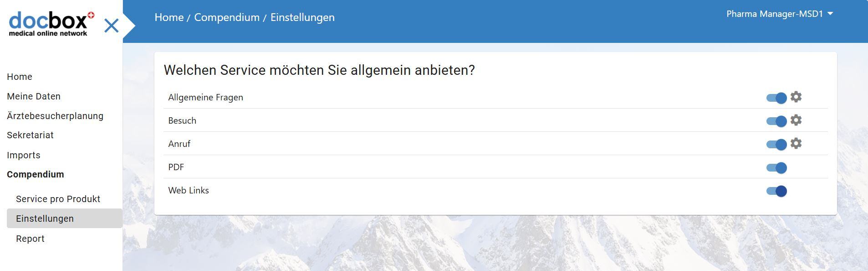Screen dimensions: 868x271
Task: Open the Pharma Manager-MSD1 user dropdown
Action: coord(779,14)
